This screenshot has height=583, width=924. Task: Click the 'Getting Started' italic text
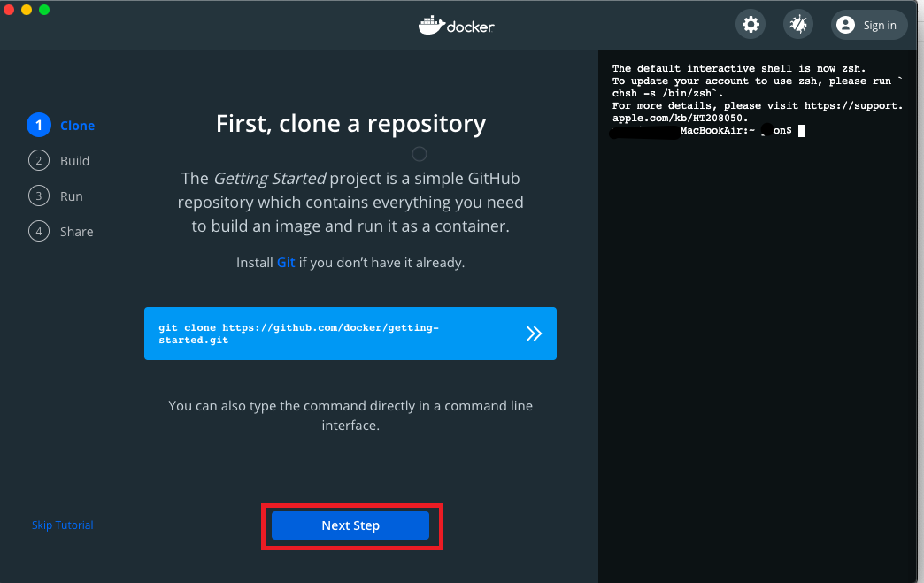tap(270, 179)
